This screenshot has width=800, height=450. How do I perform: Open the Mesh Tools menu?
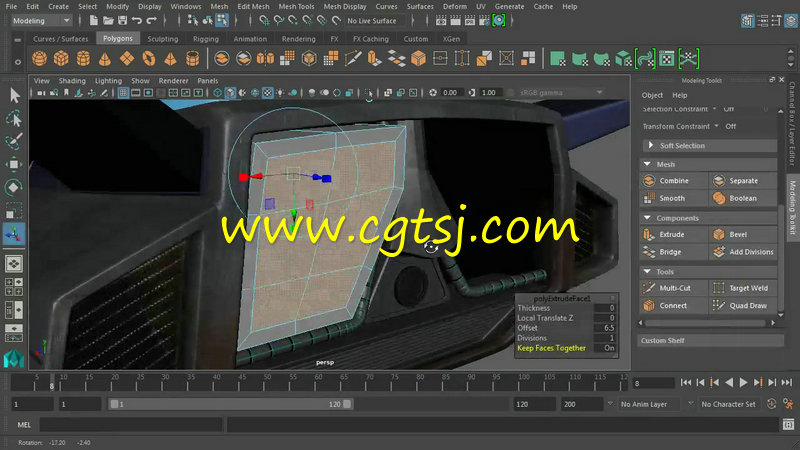tap(296, 7)
